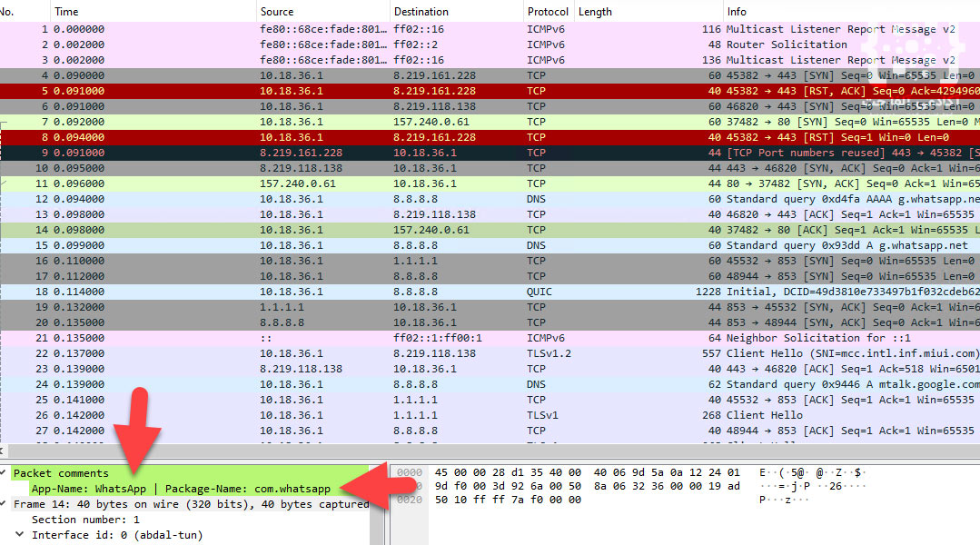
Task: Select packet 1 Multicast Listener Report row
Action: (490, 29)
